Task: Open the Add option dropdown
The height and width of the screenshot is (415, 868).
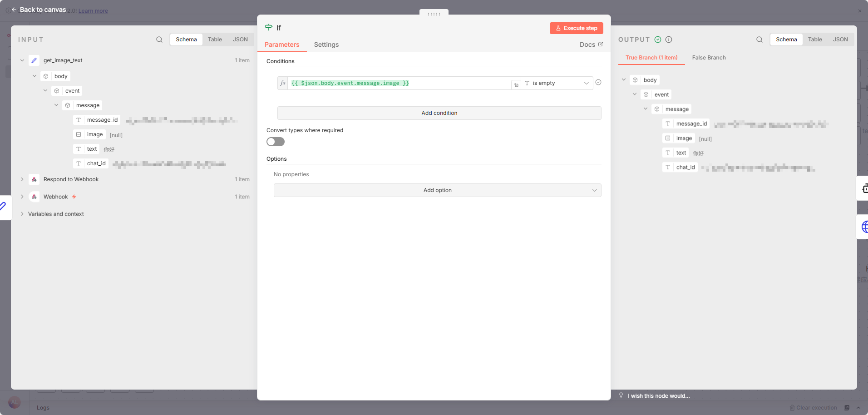Action: (x=437, y=190)
